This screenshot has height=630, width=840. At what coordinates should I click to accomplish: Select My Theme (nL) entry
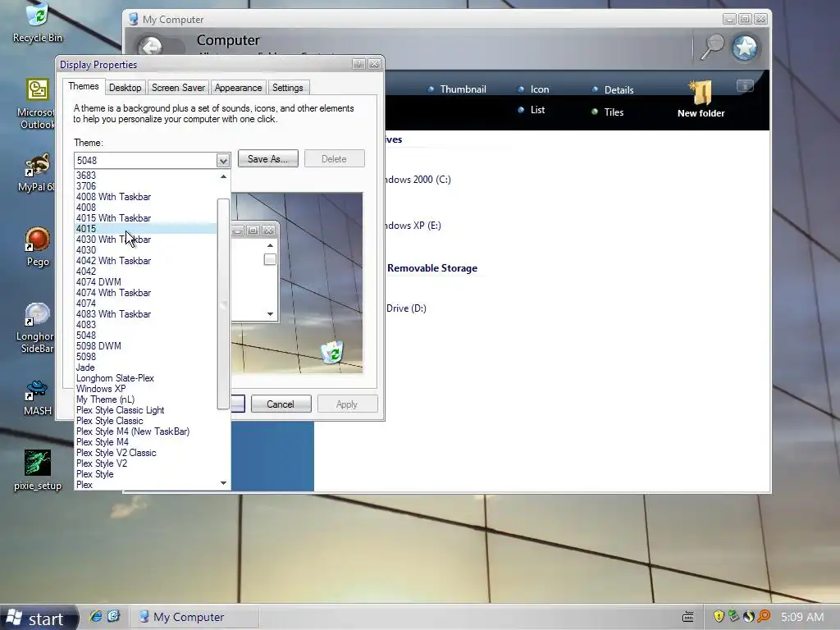146,399
